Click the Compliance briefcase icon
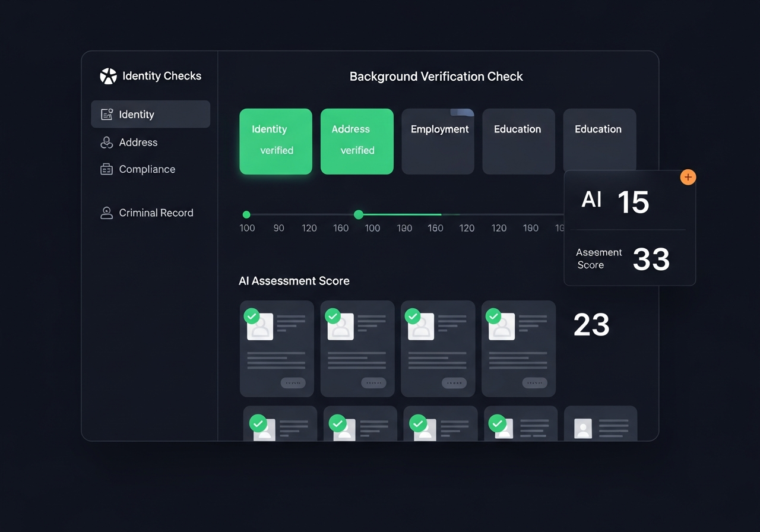 tap(107, 169)
